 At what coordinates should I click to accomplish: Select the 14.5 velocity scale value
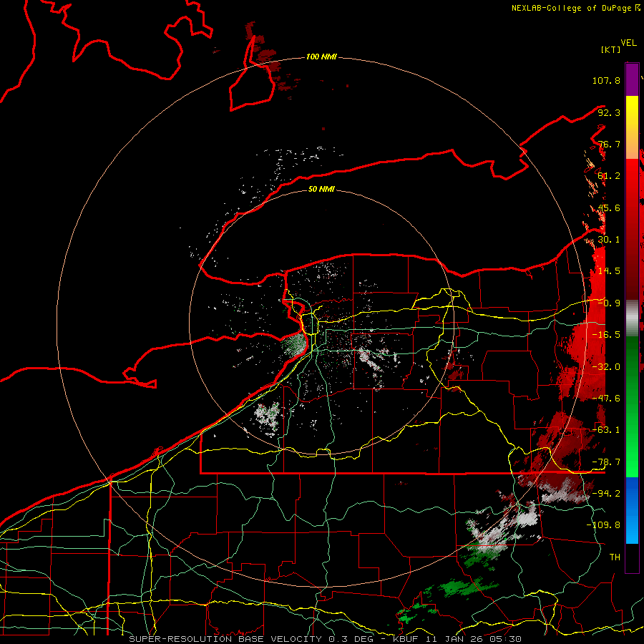point(609,271)
